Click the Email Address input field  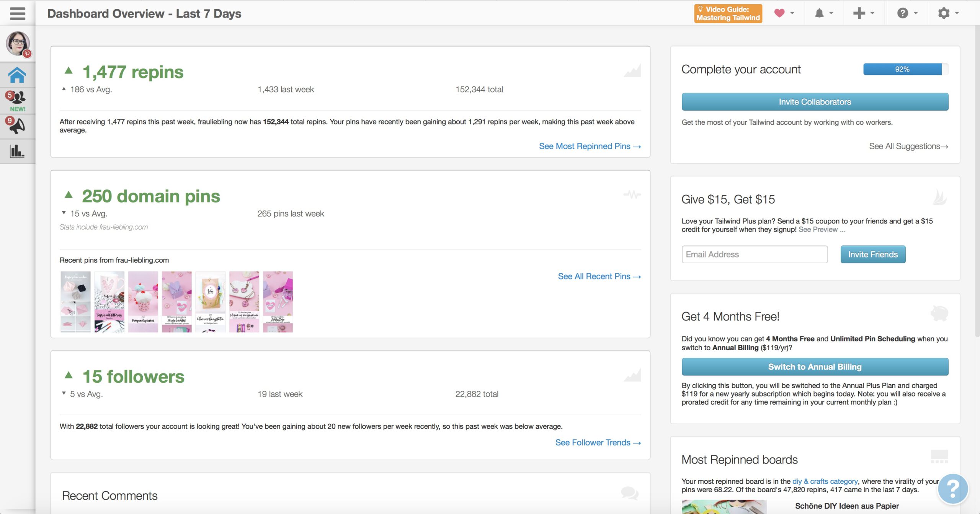pyautogui.click(x=754, y=255)
